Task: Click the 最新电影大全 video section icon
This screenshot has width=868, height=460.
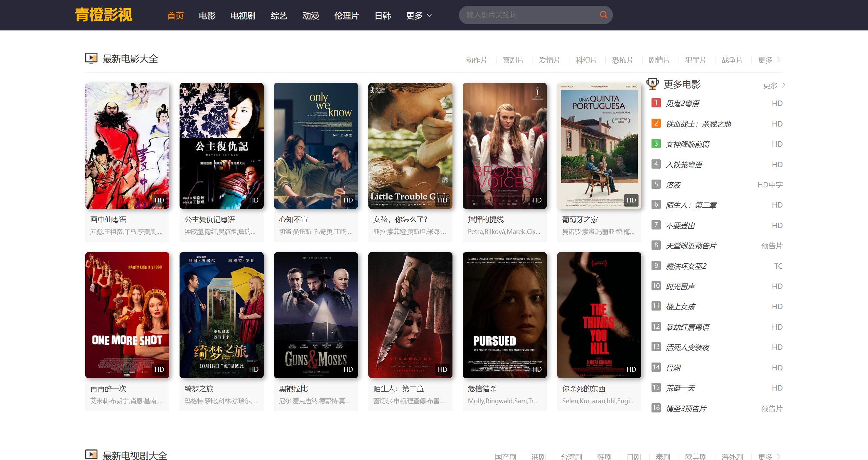Action: (x=91, y=58)
